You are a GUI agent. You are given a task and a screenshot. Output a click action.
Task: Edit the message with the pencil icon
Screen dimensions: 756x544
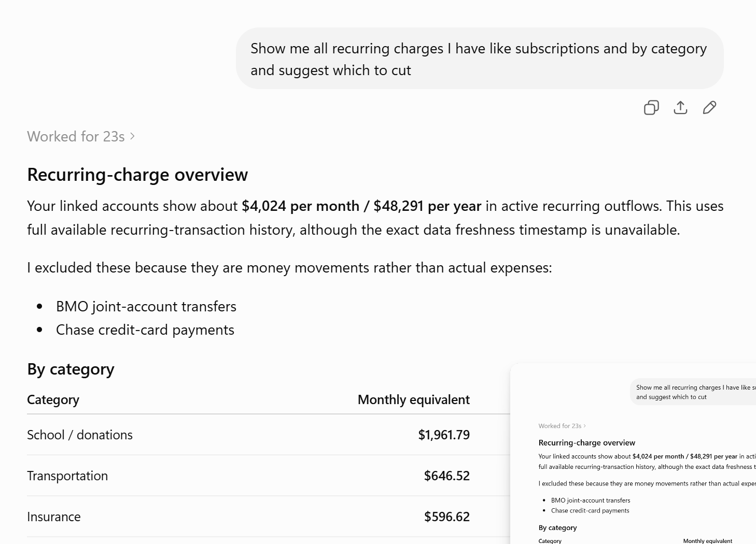[709, 107]
